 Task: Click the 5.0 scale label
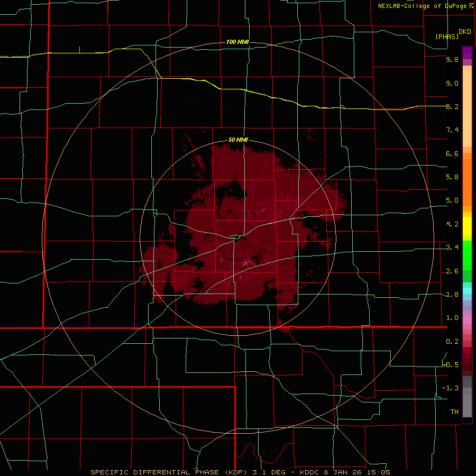tap(452, 200)
